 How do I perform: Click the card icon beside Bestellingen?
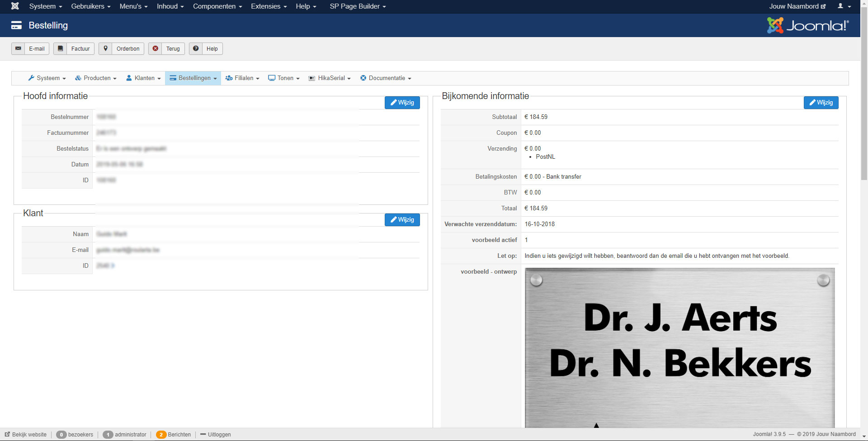click(173, 78)
